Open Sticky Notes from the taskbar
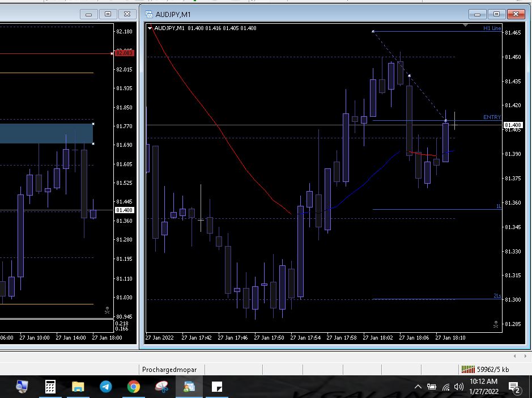Image resolution: width=532 pixels, height=398 pixels. pyautogui.click(x=217, y=387)
